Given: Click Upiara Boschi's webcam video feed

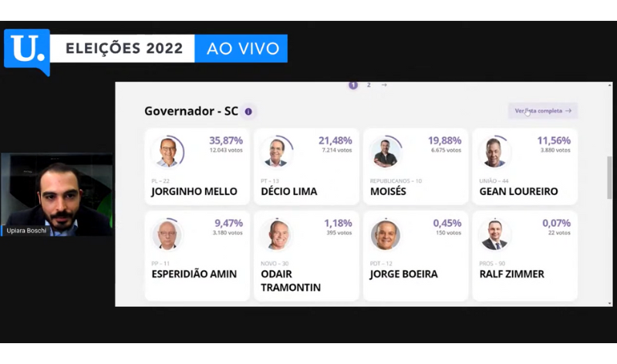Looking at the screenshot, I should [x=56, y=194].
